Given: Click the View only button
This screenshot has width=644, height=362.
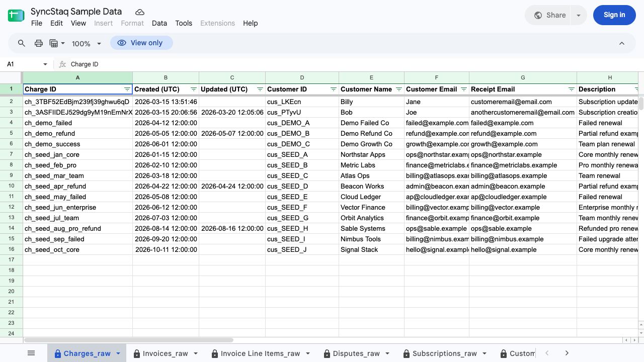Looking at the screenshot, I should [141, 43].
